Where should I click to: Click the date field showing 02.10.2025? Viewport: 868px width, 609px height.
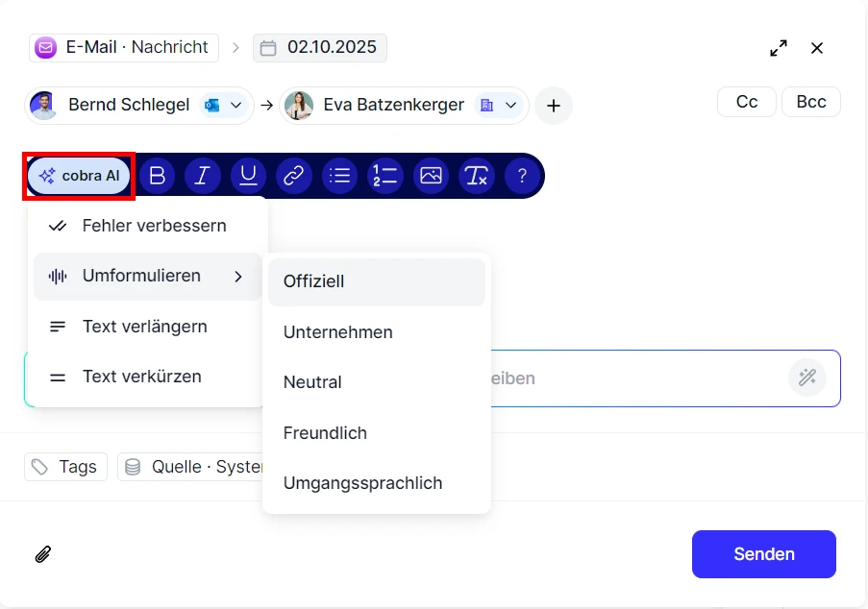click(319, 47)
